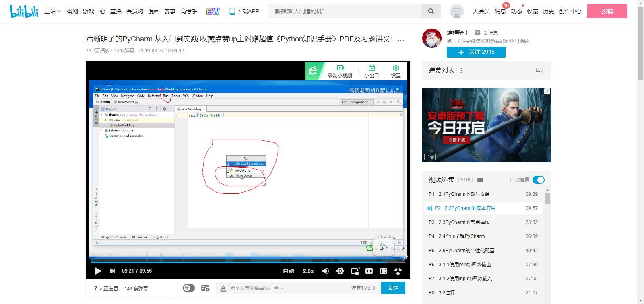Open 动态 feed link
The height and width of the screenshot is (304, 644).
point(516,11)
